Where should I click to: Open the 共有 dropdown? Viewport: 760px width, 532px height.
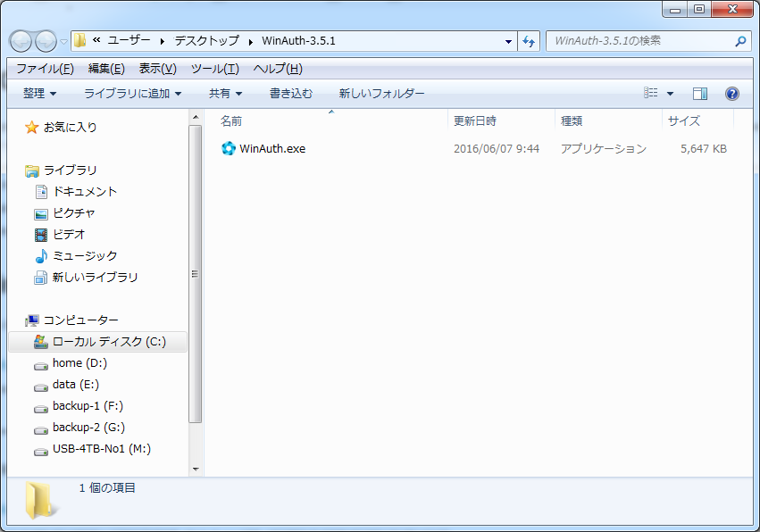click(225, 93)
